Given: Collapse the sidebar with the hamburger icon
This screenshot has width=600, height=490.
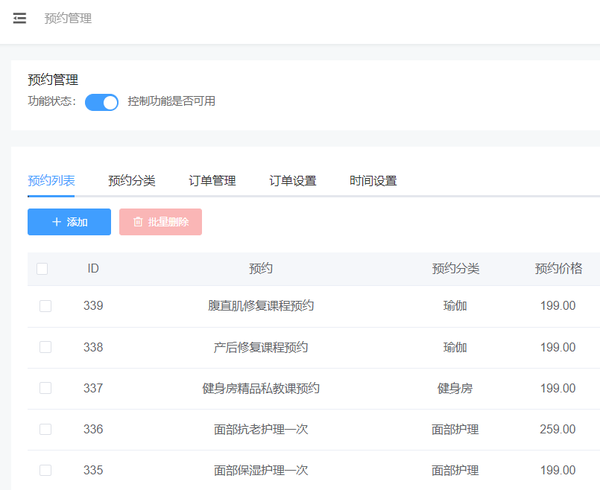Looking at the screenshot, I should (x=20, y=18).
